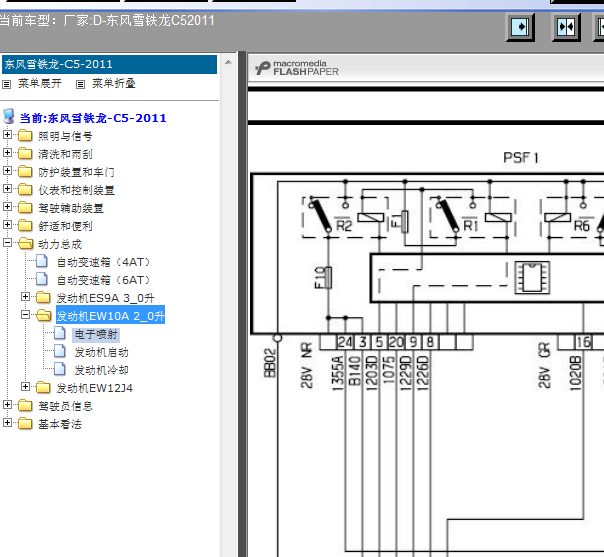This screenshot has height=557, width=604.
Task: Click the 驾驶辅助装置 folder icon
Action: (25, 208)
